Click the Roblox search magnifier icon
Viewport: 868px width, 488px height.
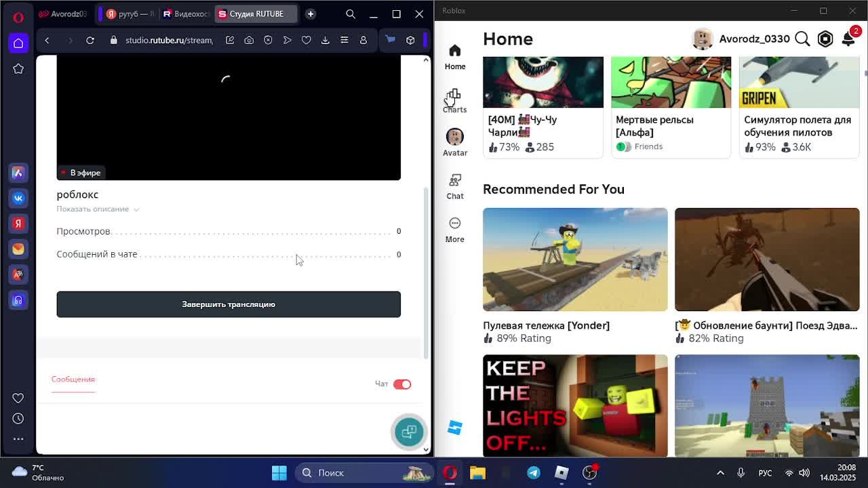coord(802,39)
